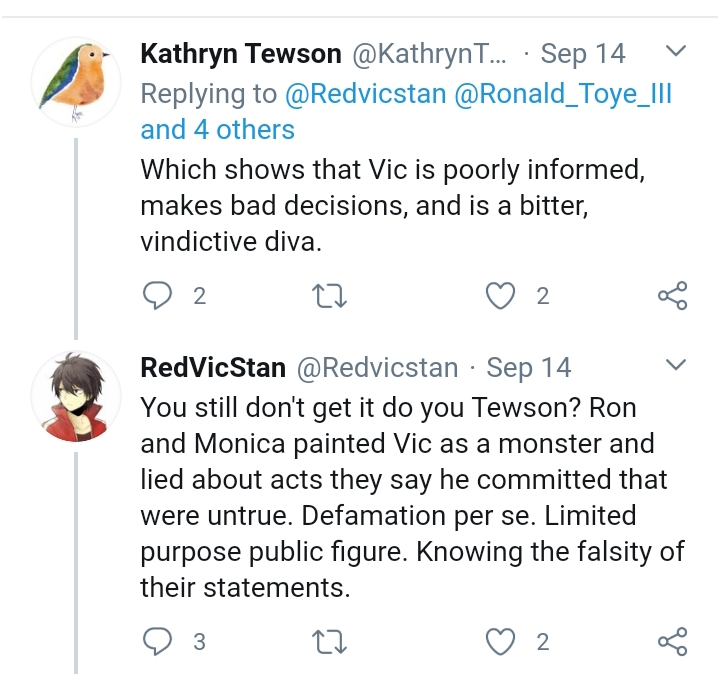720x674 pixels.
Task: Open Kathryn Tewson's bird avatar
Action: 76,82
